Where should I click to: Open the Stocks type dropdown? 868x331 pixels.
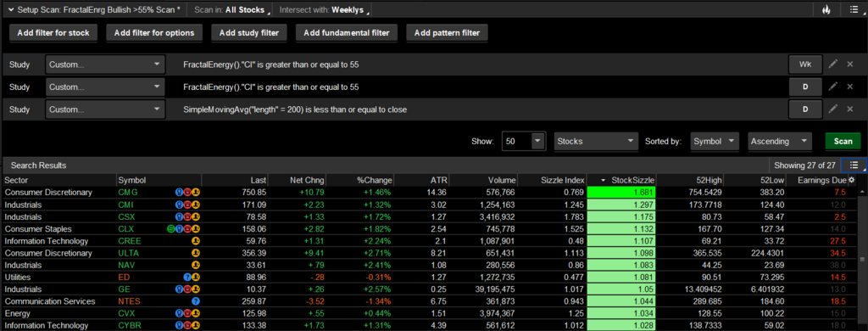point(596,142)
